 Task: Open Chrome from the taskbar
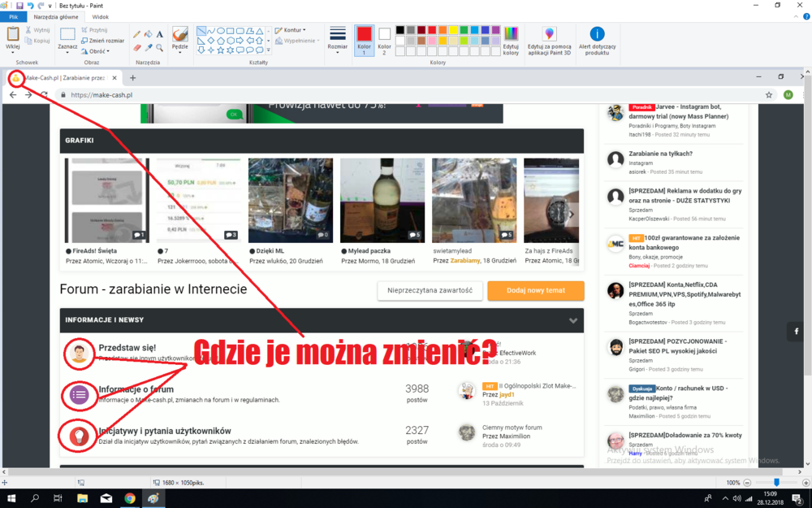[x=130, y=498]
